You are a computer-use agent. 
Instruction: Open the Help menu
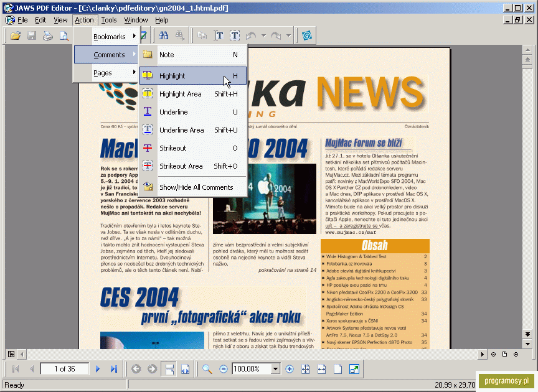pos(162,20)
